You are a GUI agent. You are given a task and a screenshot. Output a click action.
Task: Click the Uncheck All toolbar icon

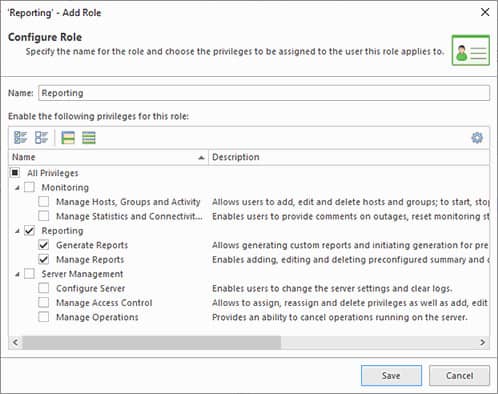click(x=42, y=137)
